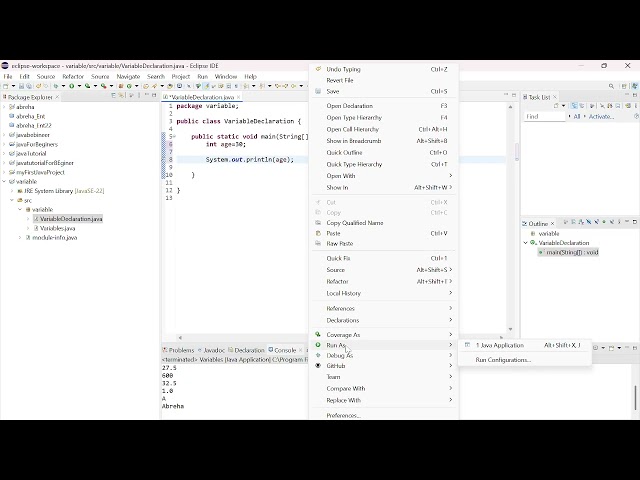Click the editor vertical scrollbar down arrow
The height and width of the screenshot is (480, 640).
pos(511,329)
